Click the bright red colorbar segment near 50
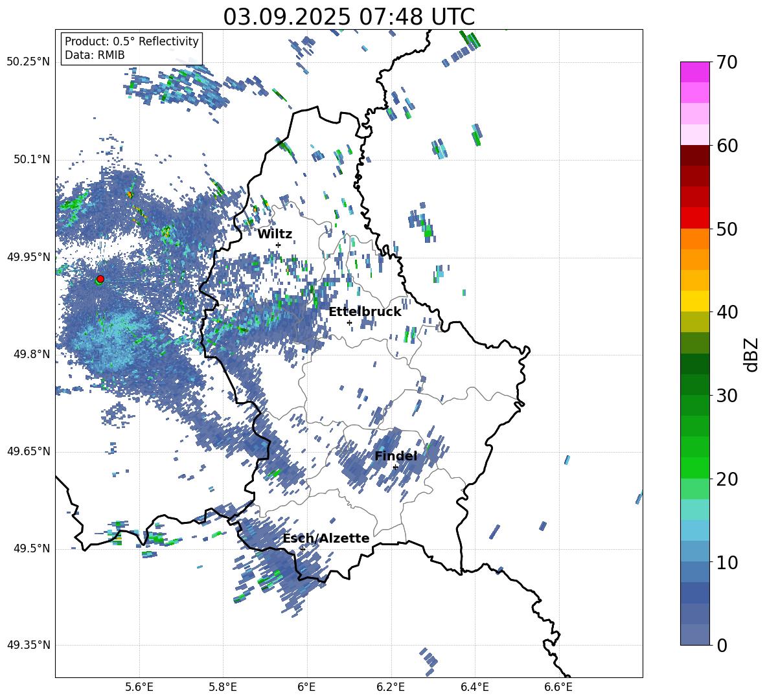Image resolution: width=767 pixels, height=700 pixels. coord(694,218)
